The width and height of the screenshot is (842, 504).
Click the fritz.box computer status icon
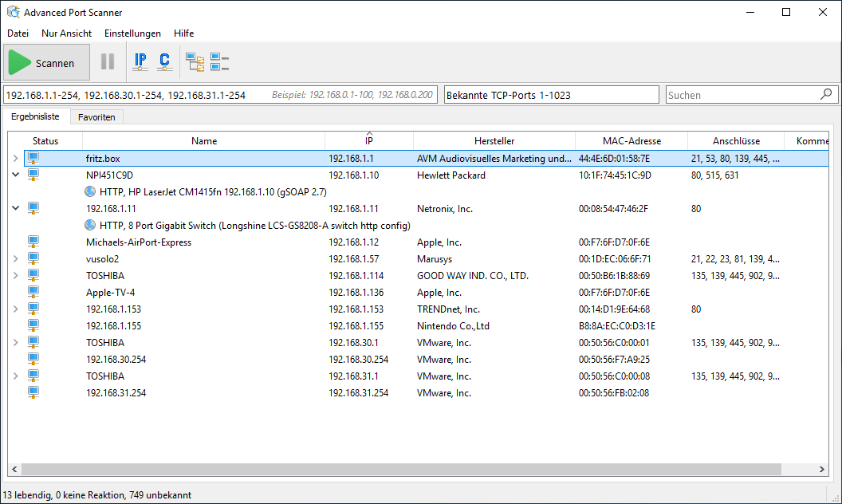pos(33,159)
